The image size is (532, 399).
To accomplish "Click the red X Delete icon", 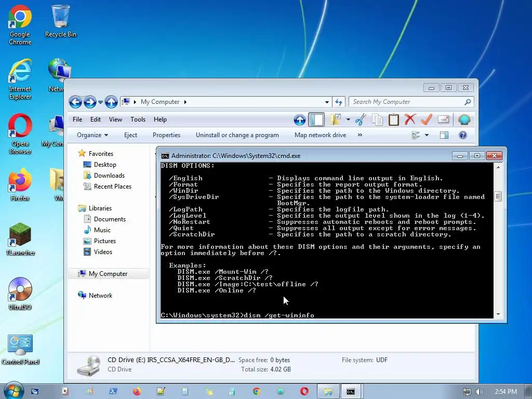I will click(x=410, y=119).
